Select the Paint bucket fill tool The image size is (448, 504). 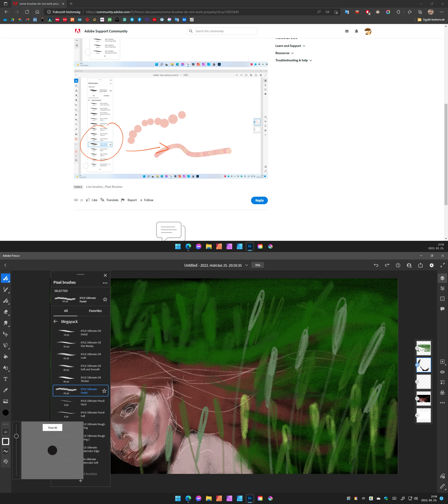5,357
